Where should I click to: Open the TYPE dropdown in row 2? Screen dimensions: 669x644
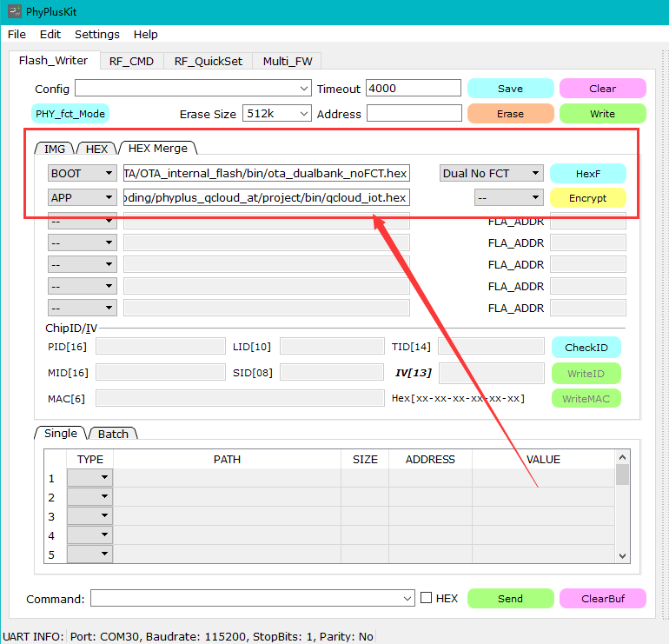pos(89,497)
